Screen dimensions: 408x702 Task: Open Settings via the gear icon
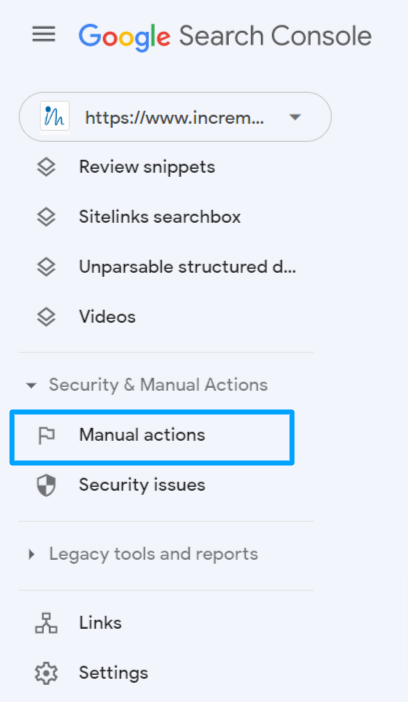46,673
